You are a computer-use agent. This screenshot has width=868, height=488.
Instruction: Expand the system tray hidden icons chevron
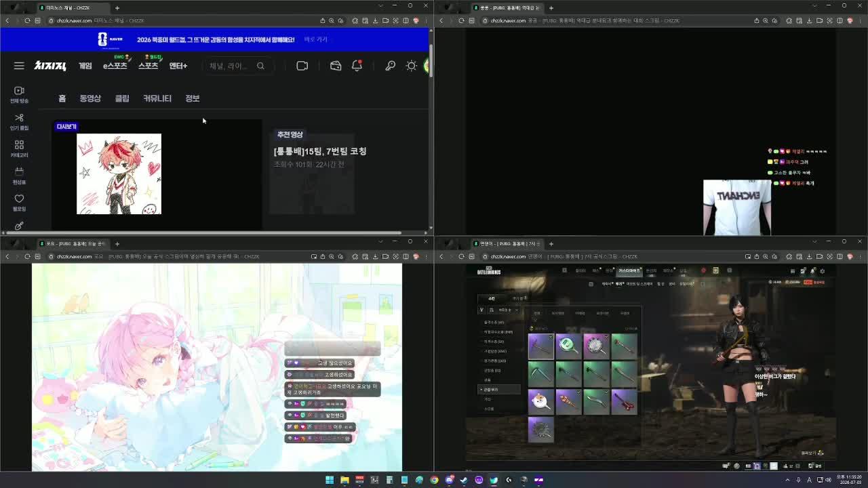coord(788,480)
